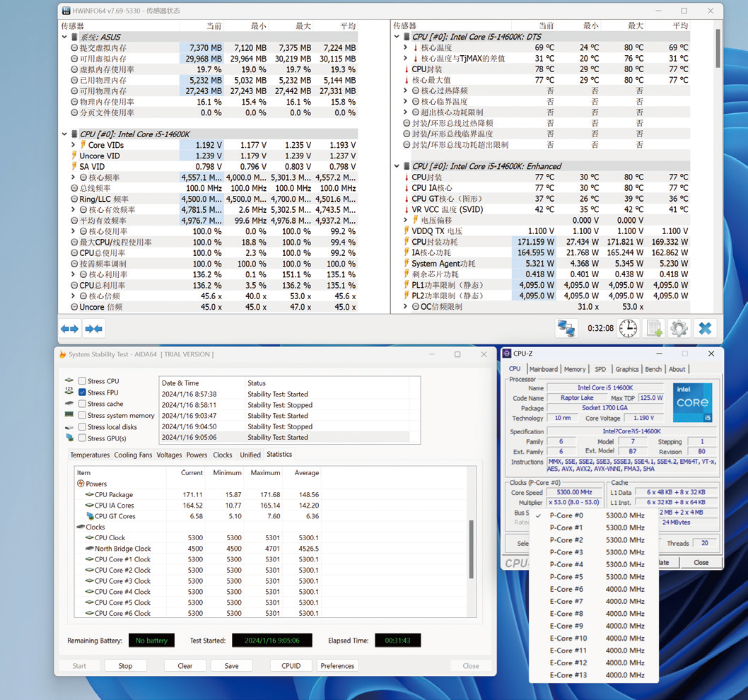Image resolution: width=748 pixels, height=700 pixels.
Task: Expand the 核心使用率 row
Action: (73, 231)
